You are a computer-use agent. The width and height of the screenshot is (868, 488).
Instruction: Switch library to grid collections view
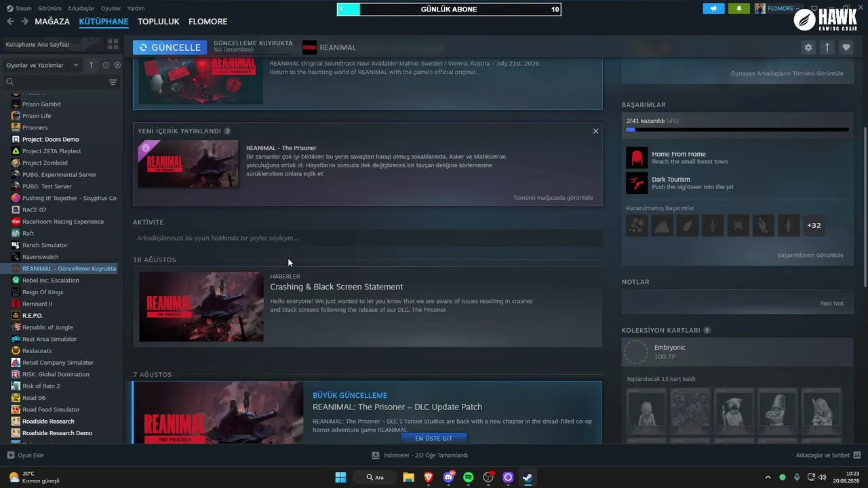113,44
